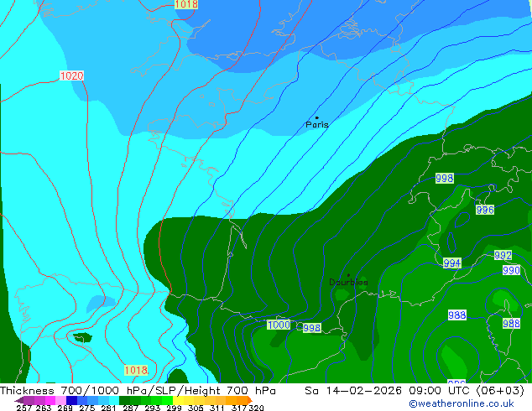This screenshot has width=532, height=411.
Task: Click the blue 996 contour label
Action: 485,210
